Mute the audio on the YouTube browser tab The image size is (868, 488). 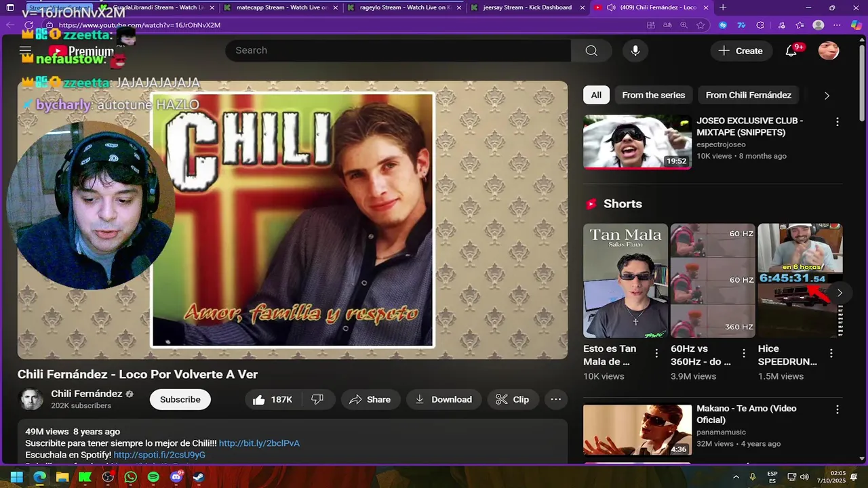[x=610, y=7]
